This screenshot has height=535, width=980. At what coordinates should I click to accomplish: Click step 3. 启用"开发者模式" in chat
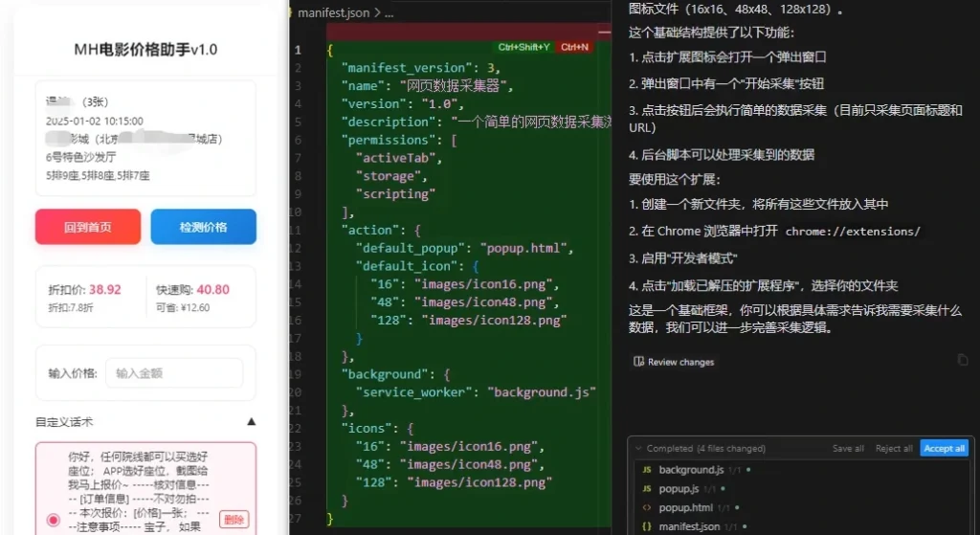pyautogui.click(x=683, y=258)
